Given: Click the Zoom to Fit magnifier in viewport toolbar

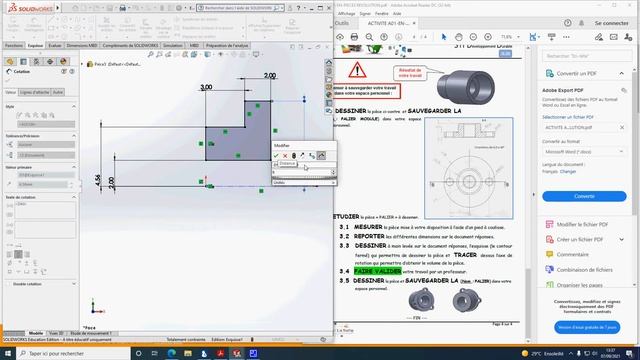Looking at the screenshot, I should [x=151, y=54].
